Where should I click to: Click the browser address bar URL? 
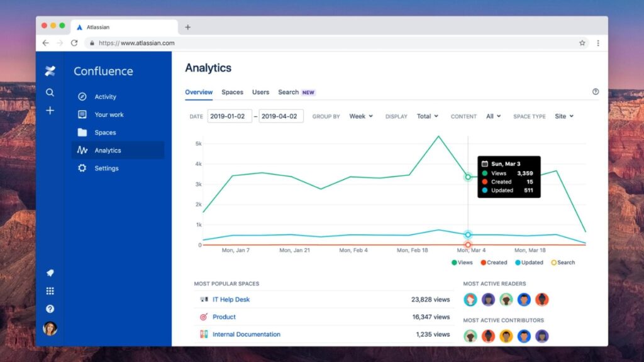click(136, 43)
